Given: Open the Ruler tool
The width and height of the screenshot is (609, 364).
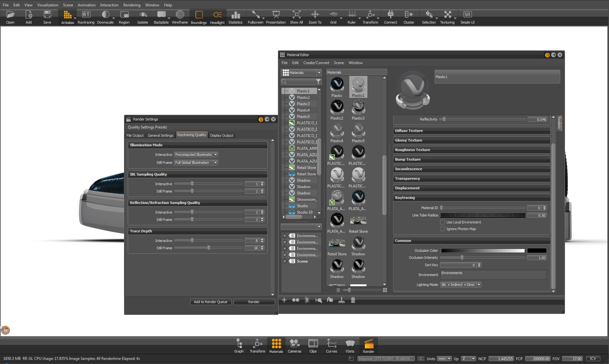Looking at the screenshot, I should click(352, 17).
